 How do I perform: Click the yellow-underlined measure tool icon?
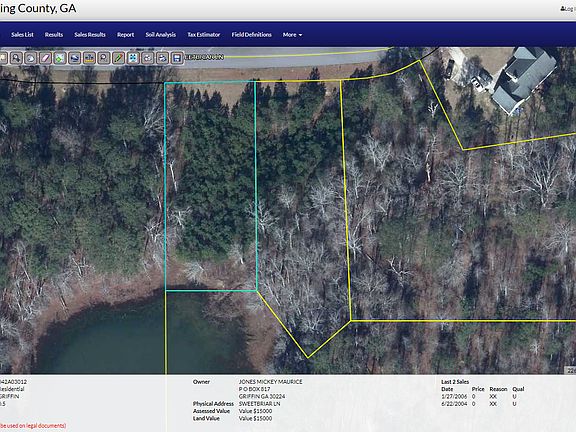point(89,58)
